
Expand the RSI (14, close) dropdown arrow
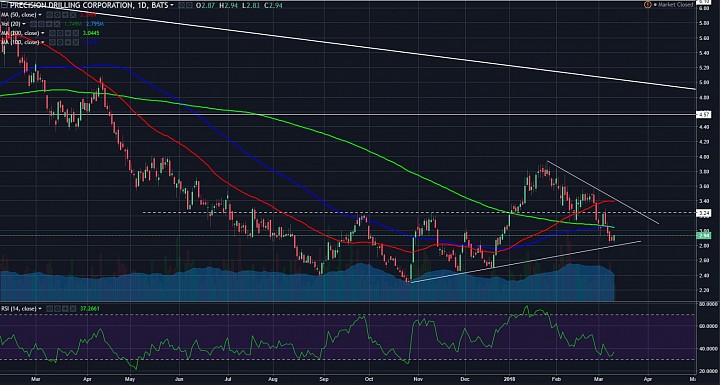[x=40, y=309]
